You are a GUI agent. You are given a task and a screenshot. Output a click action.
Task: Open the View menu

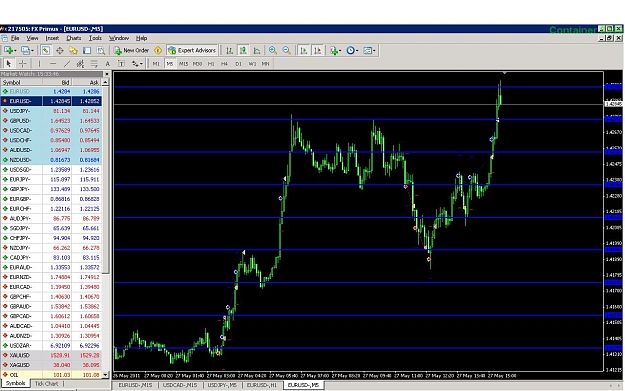click(32, 38)
